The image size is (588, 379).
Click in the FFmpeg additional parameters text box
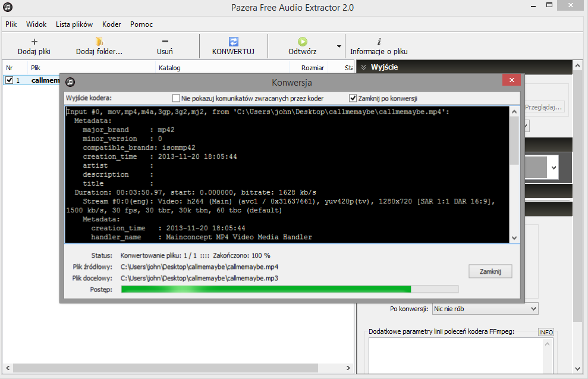click(x=455, y=355)
